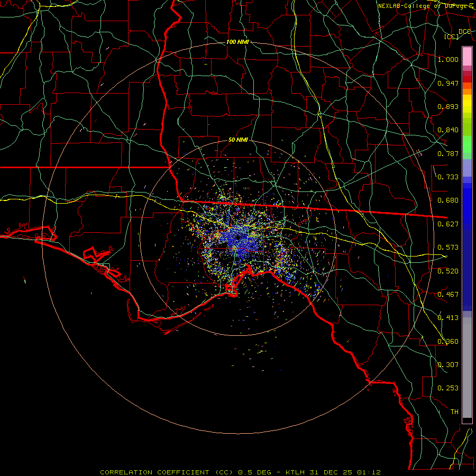Viewport: 476px width, 476px height.
Task: Click the DCC [CC] legend heading
Action: 458,34
